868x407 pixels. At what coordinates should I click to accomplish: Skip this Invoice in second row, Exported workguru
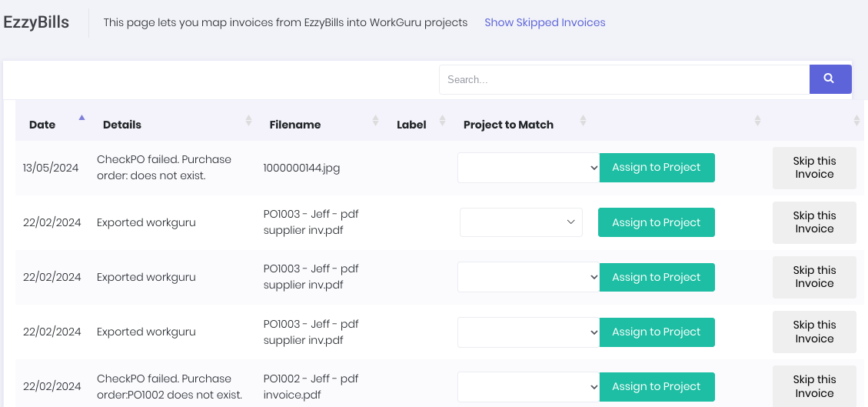point(814,222)
